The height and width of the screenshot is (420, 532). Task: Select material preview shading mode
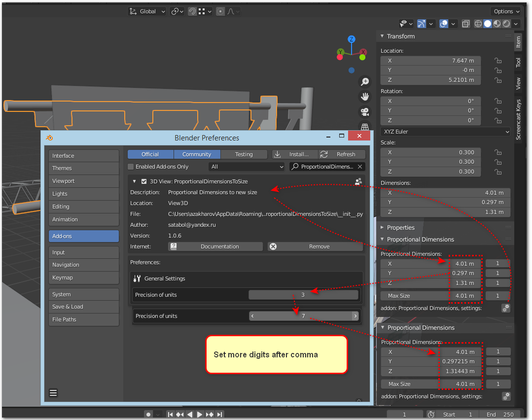(x=497, y=24)
